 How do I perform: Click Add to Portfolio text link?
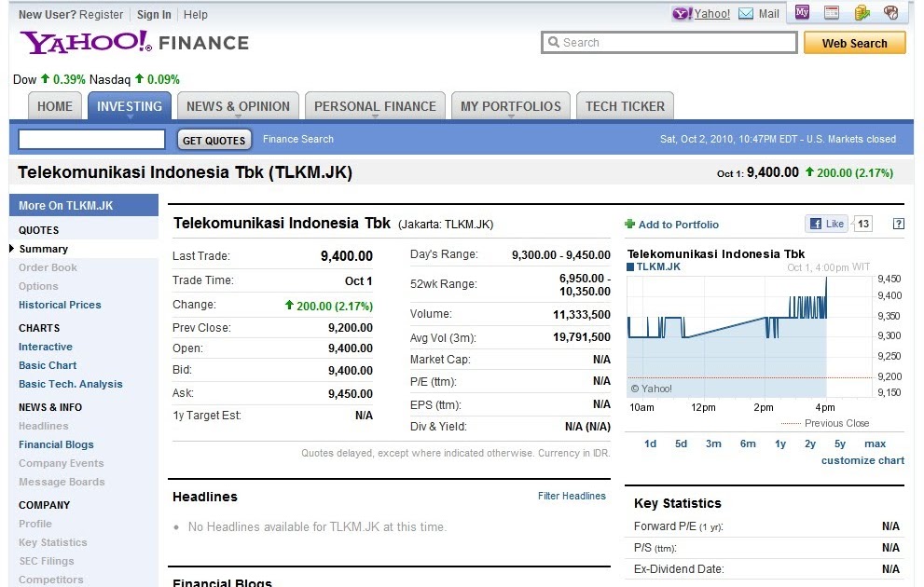tap(678, 225)
